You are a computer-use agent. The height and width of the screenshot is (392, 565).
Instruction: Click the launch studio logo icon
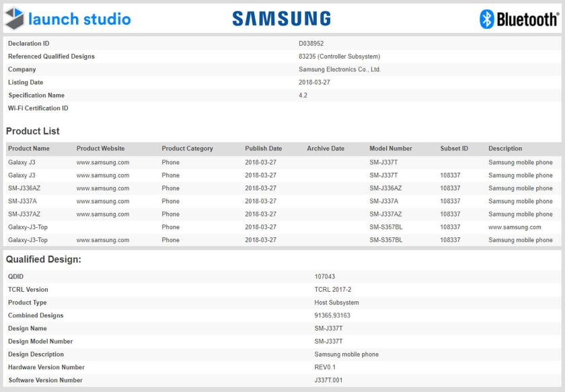pos(14,19)
